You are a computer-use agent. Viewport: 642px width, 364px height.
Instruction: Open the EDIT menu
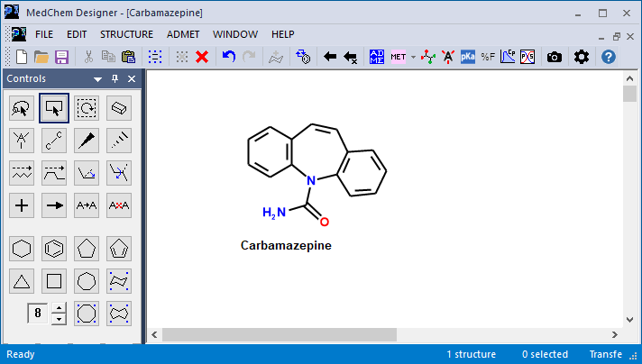click(77, 34)
